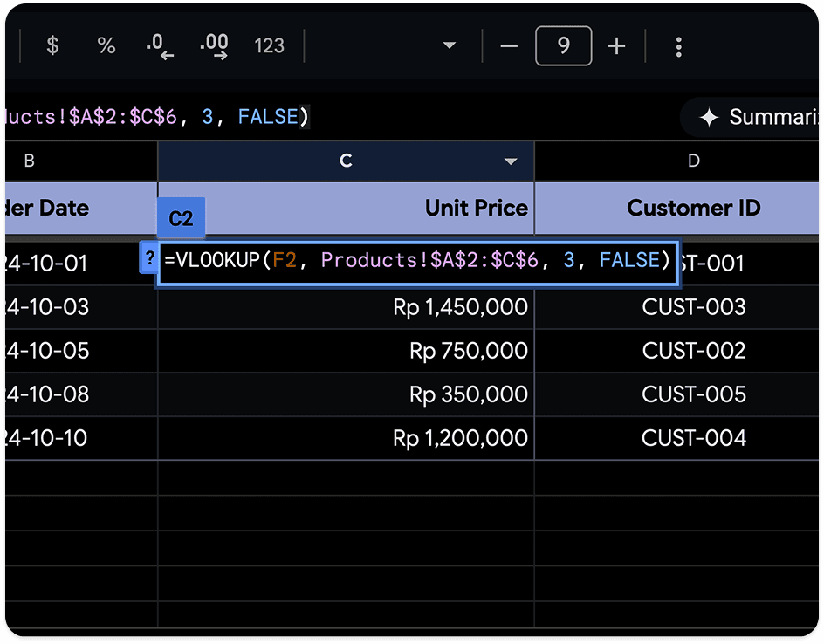Open the three-dot more options menu
The image size is (824, 644).
678,47
